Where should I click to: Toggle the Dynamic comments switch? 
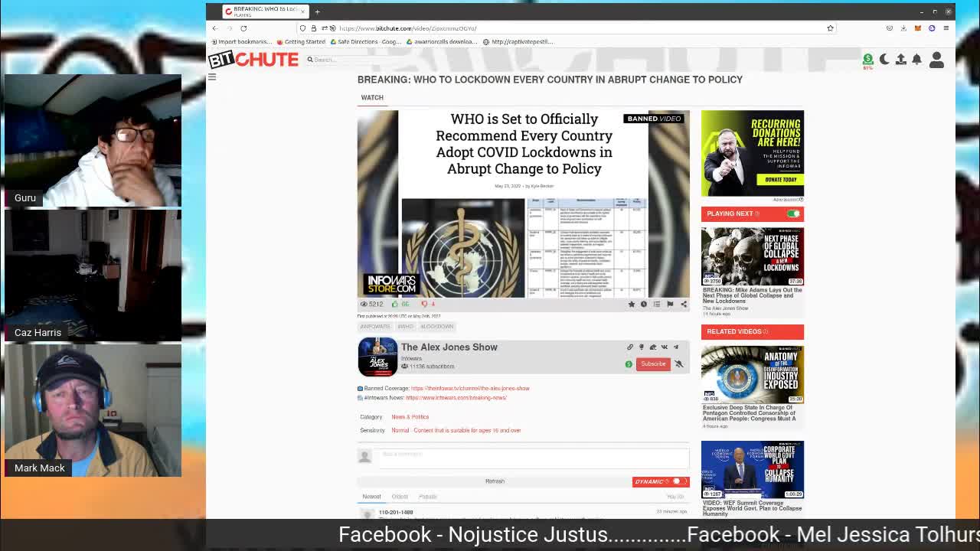pyautogui.click(x=679, y=481)
